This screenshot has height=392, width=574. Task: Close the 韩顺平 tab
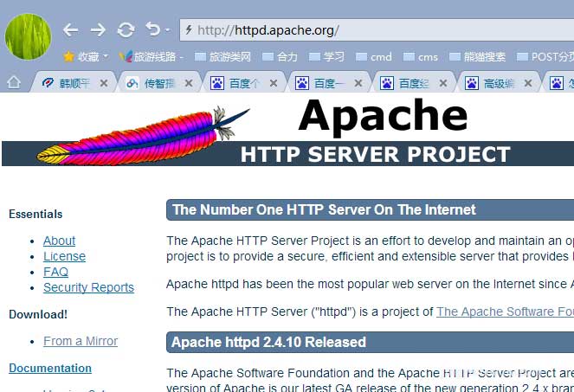104,83
